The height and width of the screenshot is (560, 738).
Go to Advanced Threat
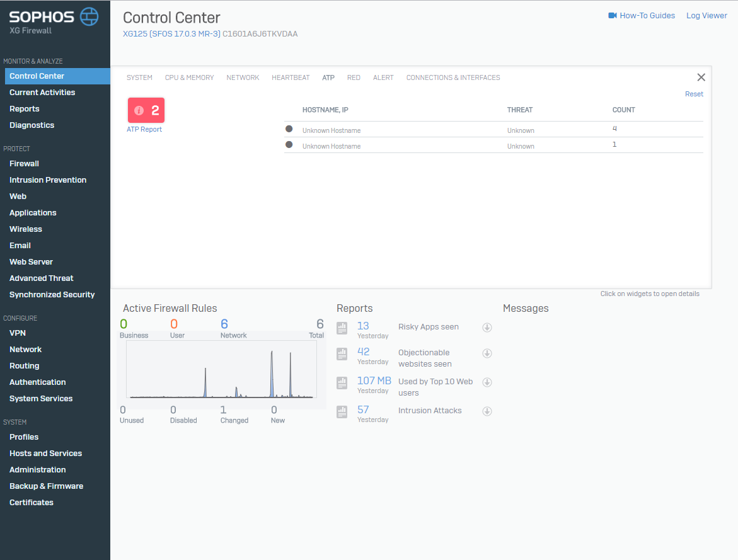click(x=42, y=278)
